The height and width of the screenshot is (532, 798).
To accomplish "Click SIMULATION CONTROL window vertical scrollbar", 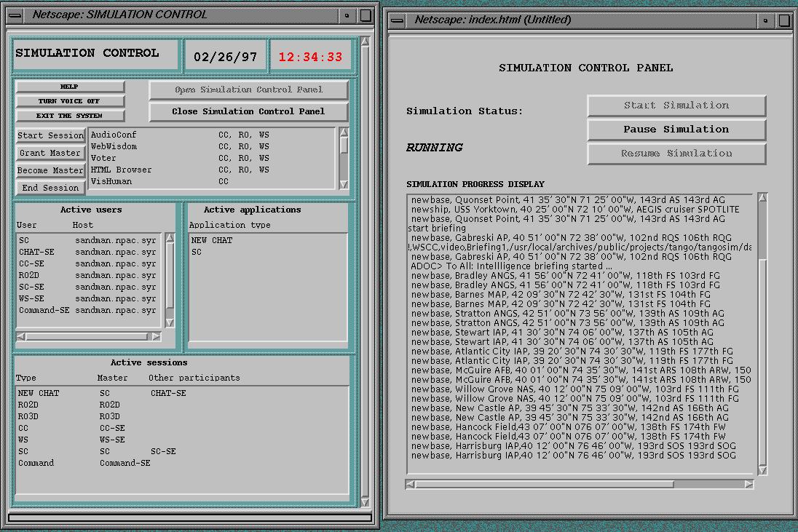I will [x=365, y=271].
